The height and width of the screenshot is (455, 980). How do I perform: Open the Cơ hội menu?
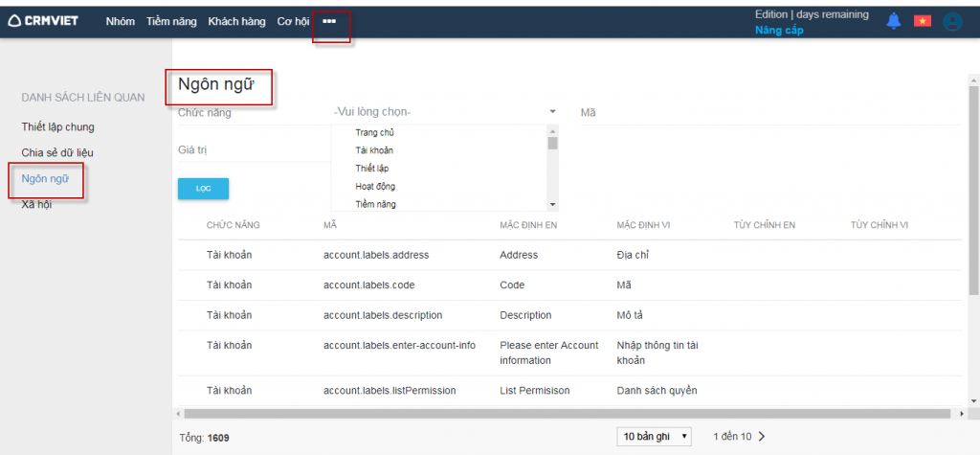click(x=293, y=21)
